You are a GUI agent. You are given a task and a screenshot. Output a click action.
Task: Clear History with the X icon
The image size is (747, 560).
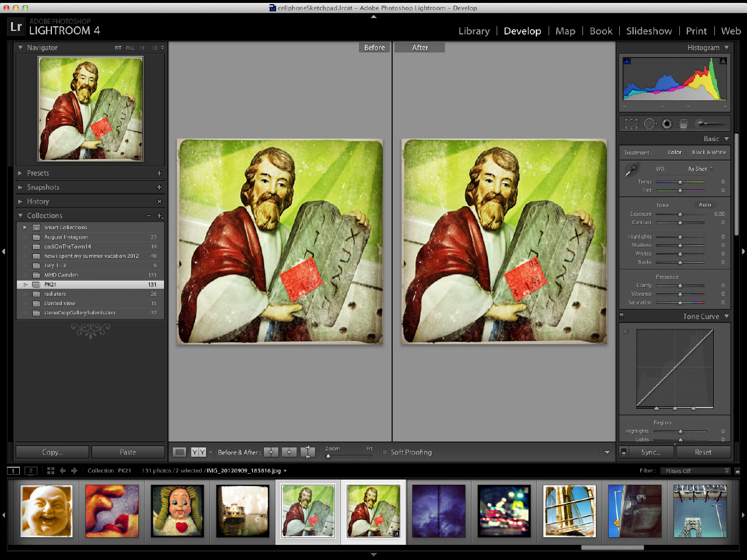coord(159,201)
